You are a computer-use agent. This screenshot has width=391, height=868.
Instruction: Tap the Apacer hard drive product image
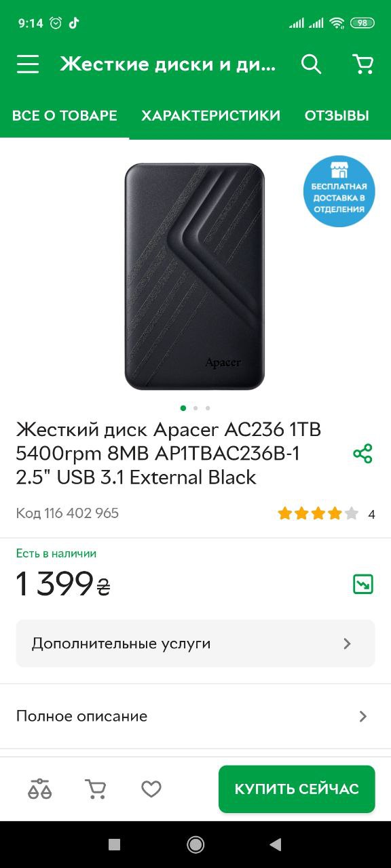point(195,276)
